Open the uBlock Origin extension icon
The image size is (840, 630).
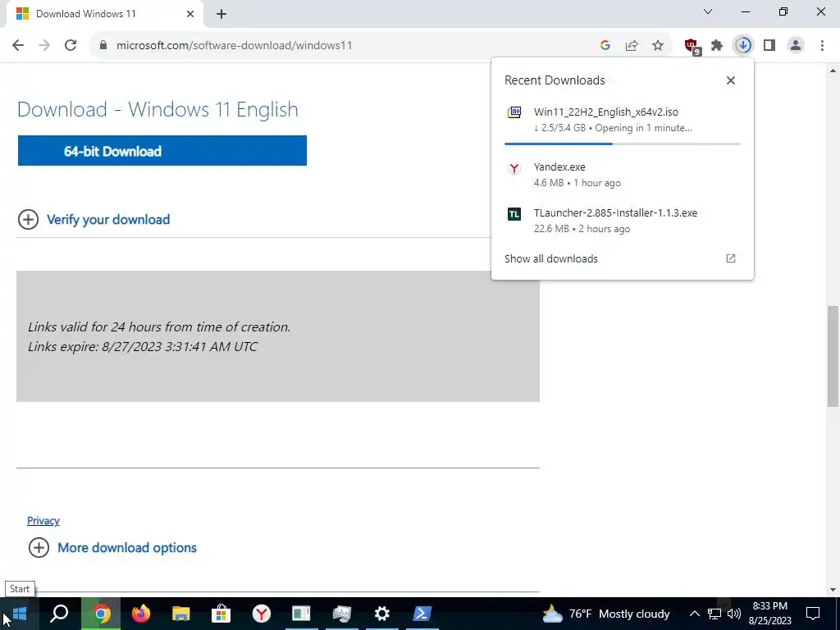(692, 47)
